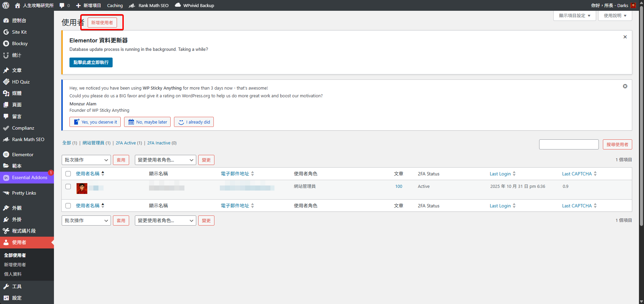Close the WP Sticky Anything rating notice
Image resolution: width=644 pixels, height=304 pixels.
[625, 86]
